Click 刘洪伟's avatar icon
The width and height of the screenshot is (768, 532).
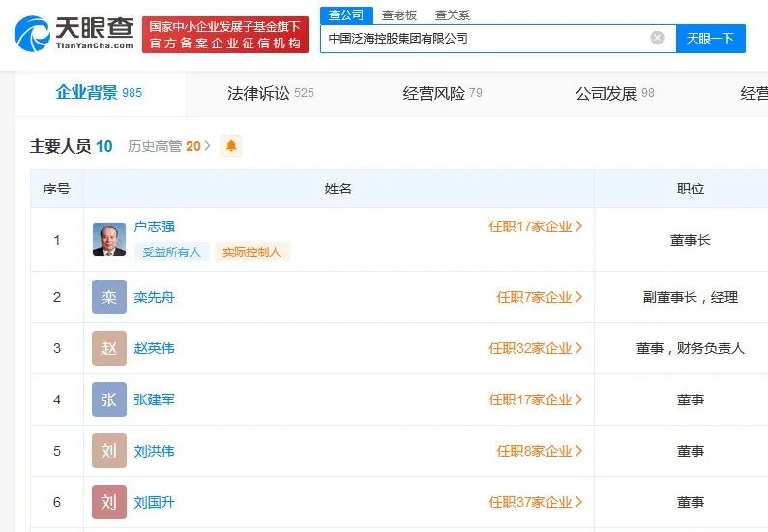click(108, 451)
